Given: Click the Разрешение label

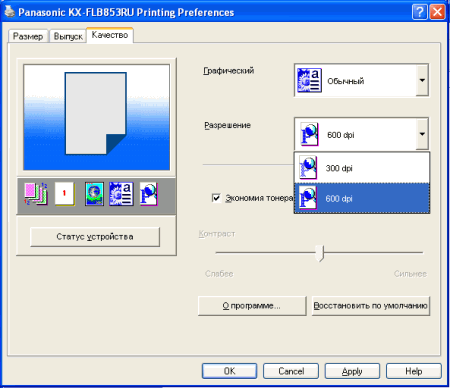Looking at the screenshot, I should point(227,125).
